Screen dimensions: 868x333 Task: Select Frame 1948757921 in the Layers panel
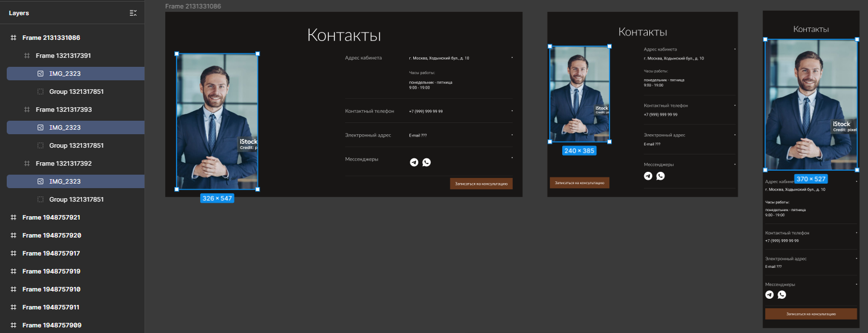pyautogui.click(x=51, y=217)
